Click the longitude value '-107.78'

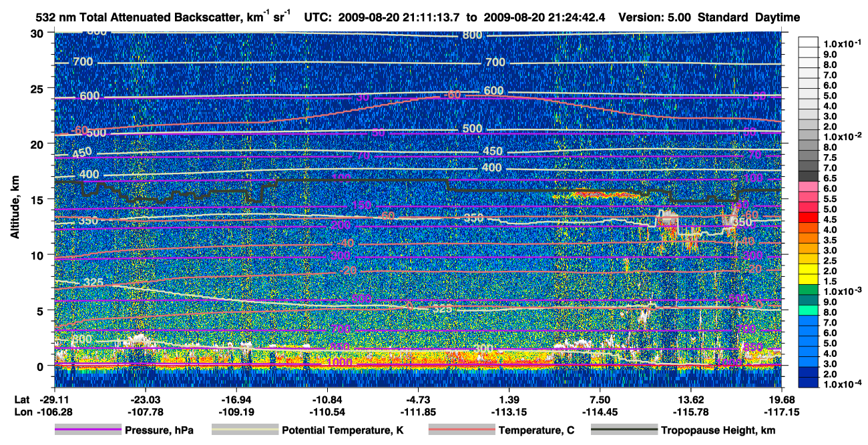click(x=145, y=412)
